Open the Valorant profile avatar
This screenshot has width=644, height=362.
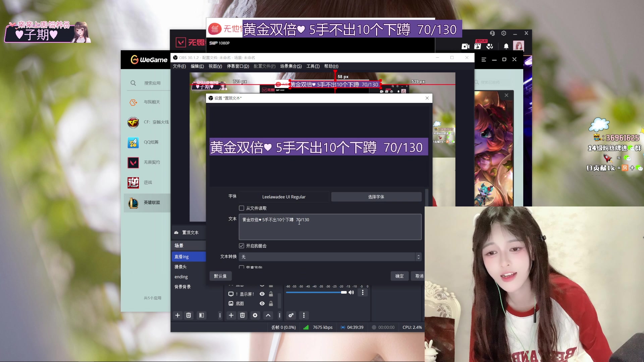tap(519, 46)
